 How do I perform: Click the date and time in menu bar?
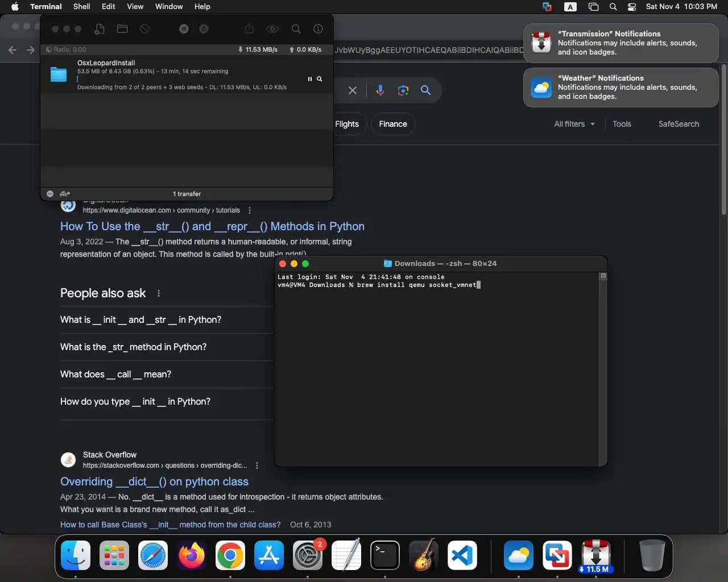(681, 6)
